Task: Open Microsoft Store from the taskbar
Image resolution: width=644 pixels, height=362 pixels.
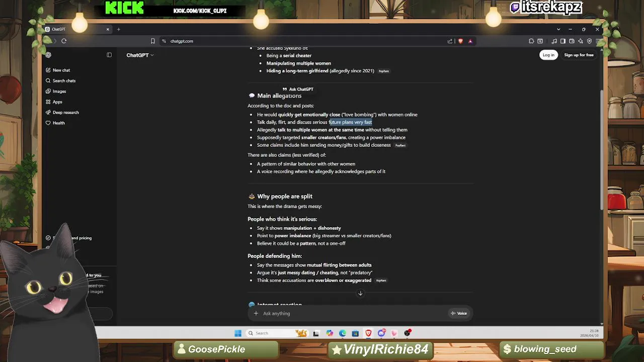Action: pyautogui.click(x=355, y=333)
